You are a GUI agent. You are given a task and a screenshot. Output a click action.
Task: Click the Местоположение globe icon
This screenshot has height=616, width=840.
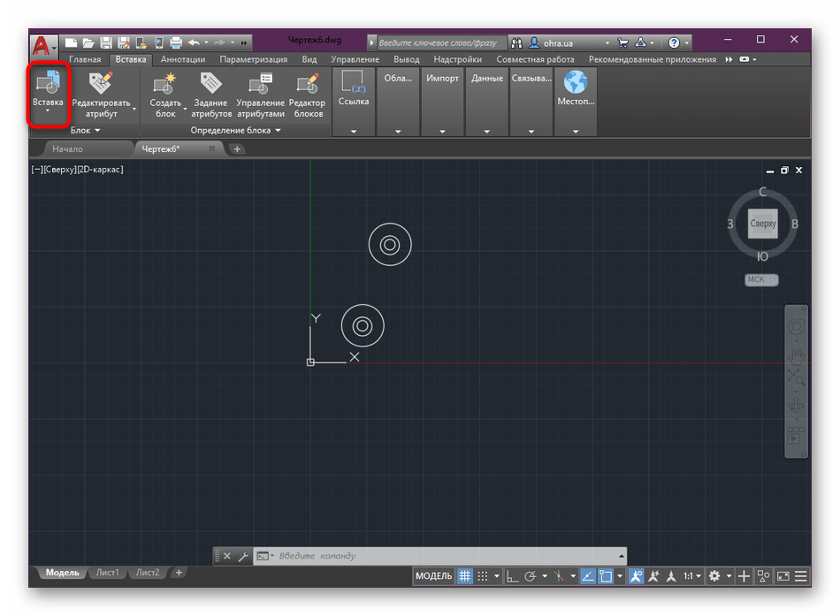[x=576, y=83]
